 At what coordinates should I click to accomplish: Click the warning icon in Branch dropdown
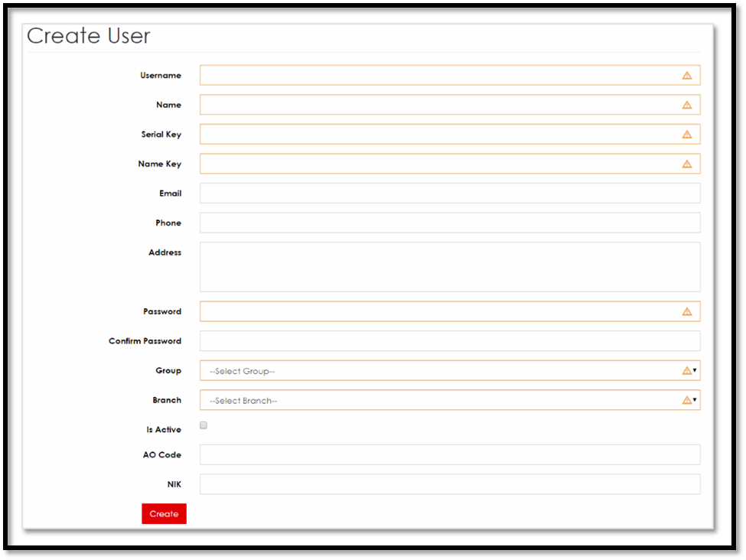686,400
